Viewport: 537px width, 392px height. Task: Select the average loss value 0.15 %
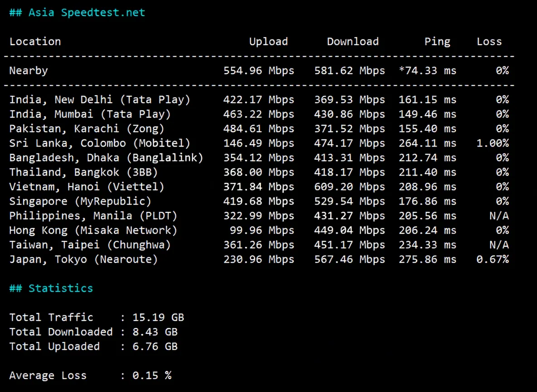152,376
